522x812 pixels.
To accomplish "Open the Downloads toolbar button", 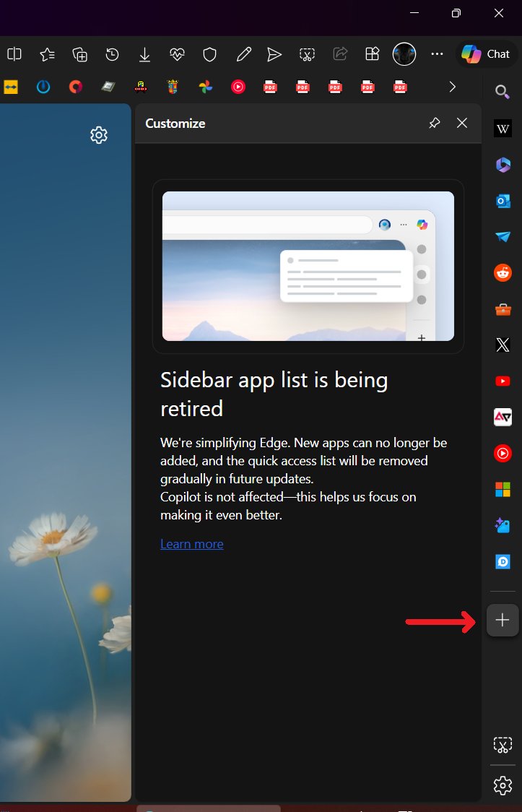I will coord(144,54).
